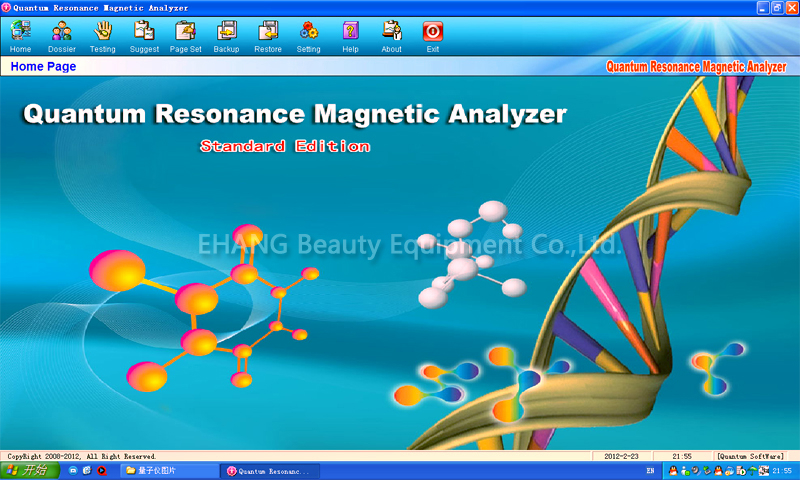Click the Restore toolbar icon
This screenshot has height=480, width=800.
pos(268,36)
